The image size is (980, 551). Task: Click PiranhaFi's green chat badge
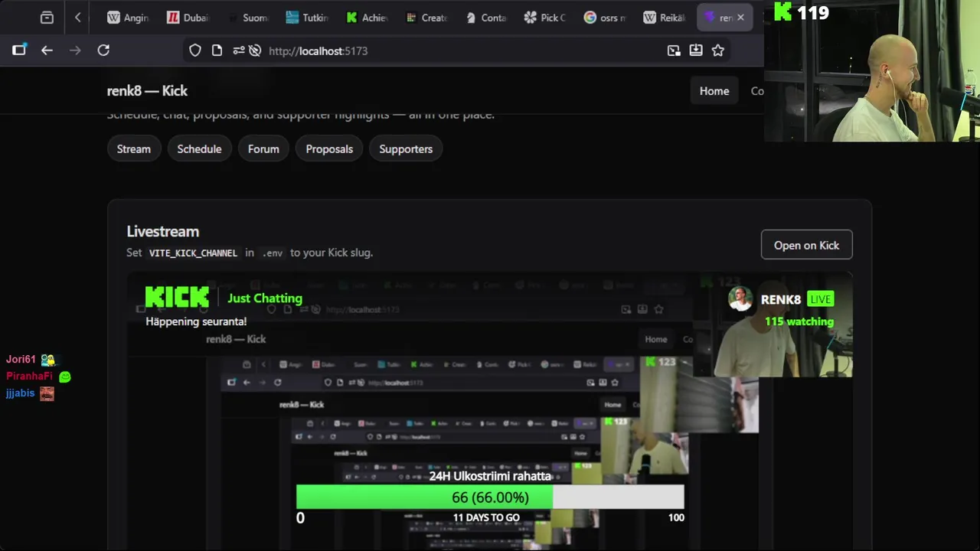pos(65,377)
